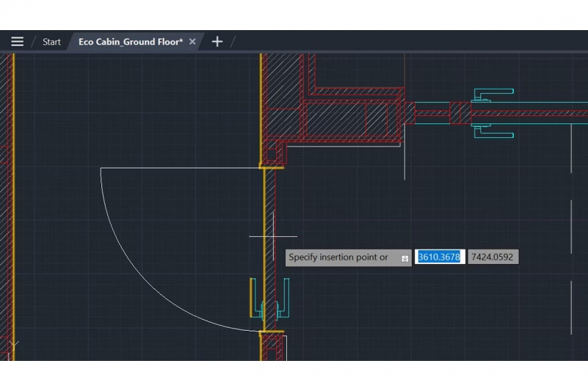This screenshot has height=391, width=588.
Task: Click the X coordinate field 3610.3678
Action: click(440, 257)
